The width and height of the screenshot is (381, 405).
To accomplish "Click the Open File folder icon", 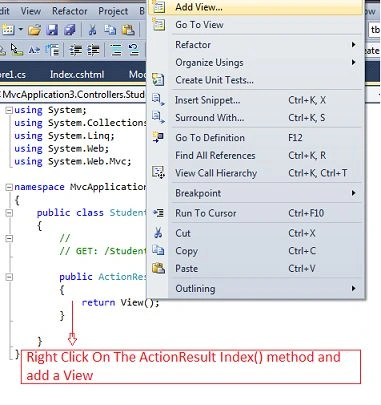I will point(34,30).
